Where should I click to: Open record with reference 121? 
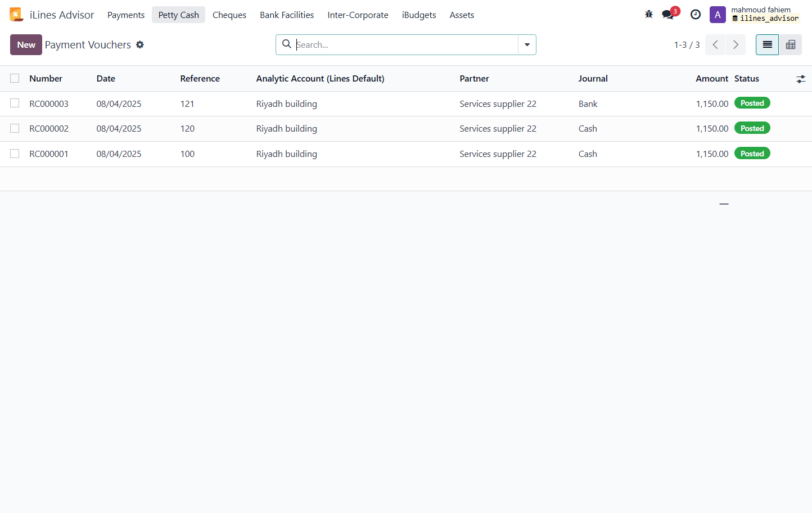187,104
